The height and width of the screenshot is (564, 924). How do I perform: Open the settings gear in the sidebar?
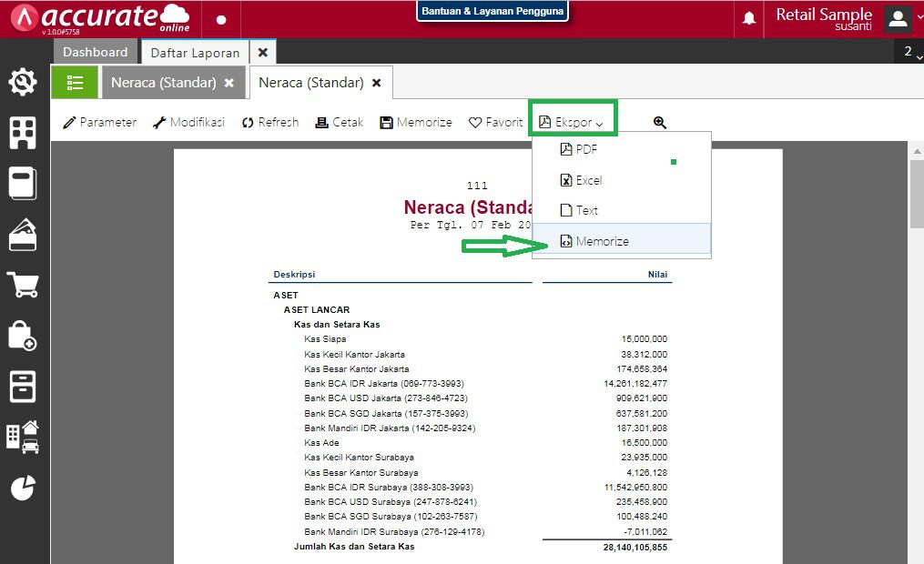click(23, 80)
